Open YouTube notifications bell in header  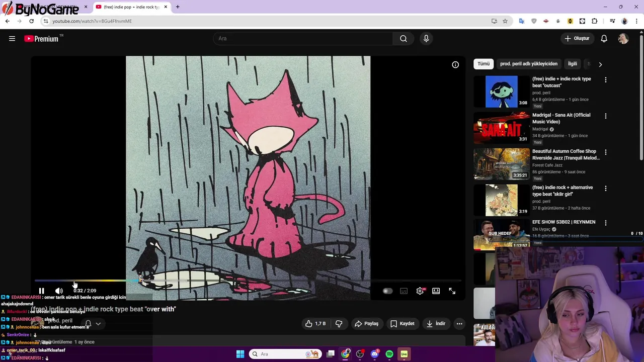tap(604, 39)
